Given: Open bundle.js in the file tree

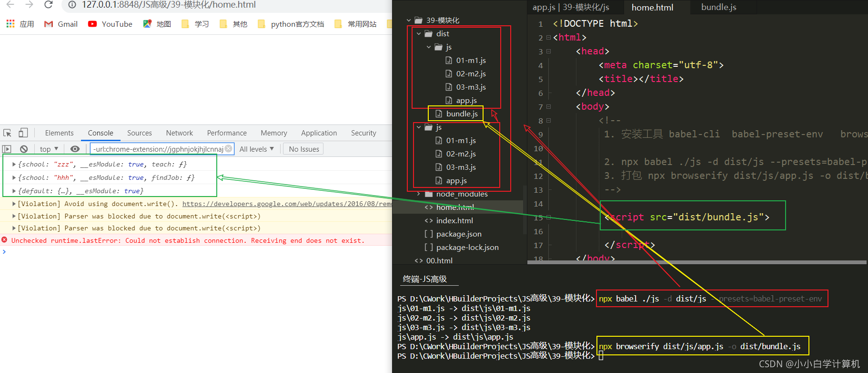Looking at the screenshot, I should coord(456,114).
